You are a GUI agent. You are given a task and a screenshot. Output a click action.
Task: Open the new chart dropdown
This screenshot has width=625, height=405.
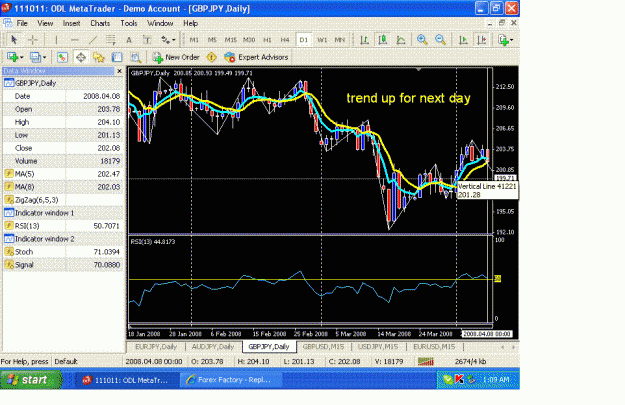point(15,57)
